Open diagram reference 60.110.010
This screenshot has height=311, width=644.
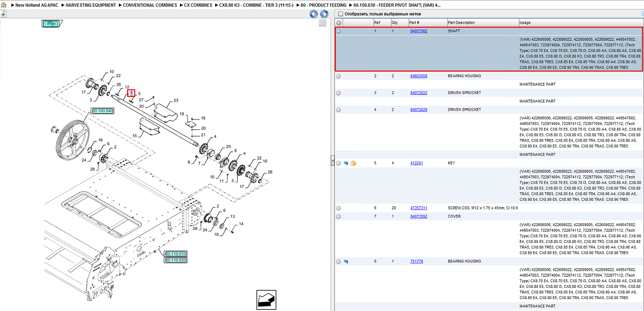(176, 254)
